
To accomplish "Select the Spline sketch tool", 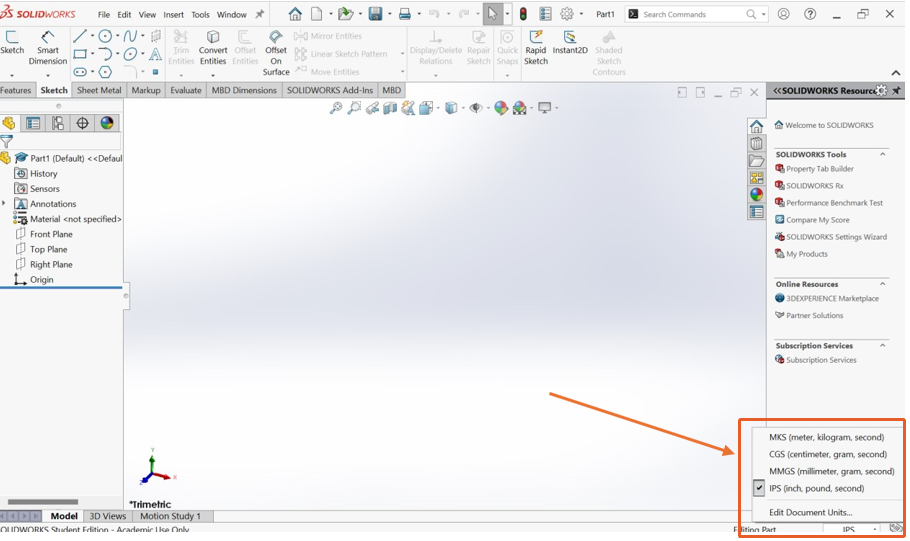I will coord(130,37).
